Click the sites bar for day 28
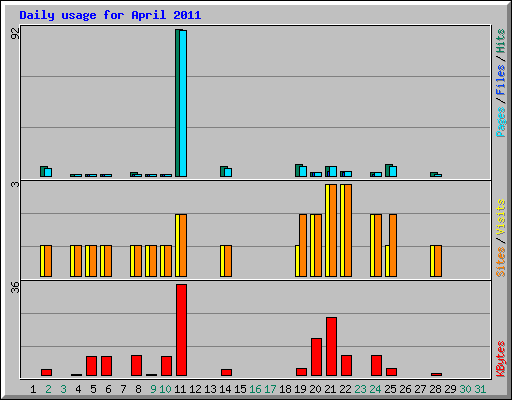 (438, 261)
